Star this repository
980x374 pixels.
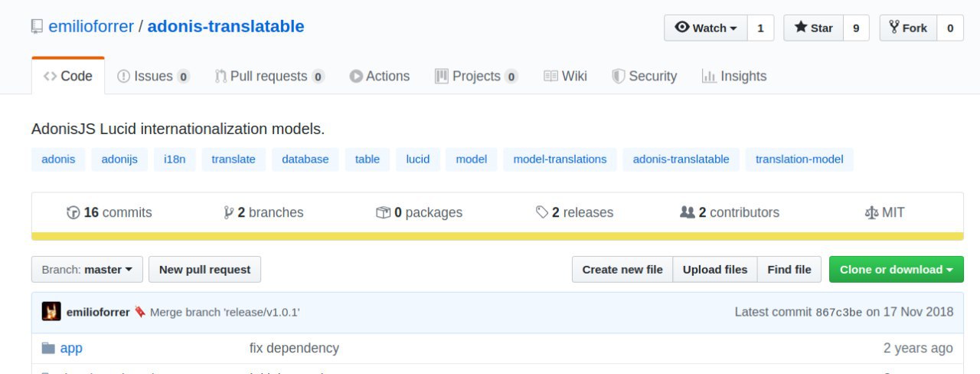(x=813, y=28)
